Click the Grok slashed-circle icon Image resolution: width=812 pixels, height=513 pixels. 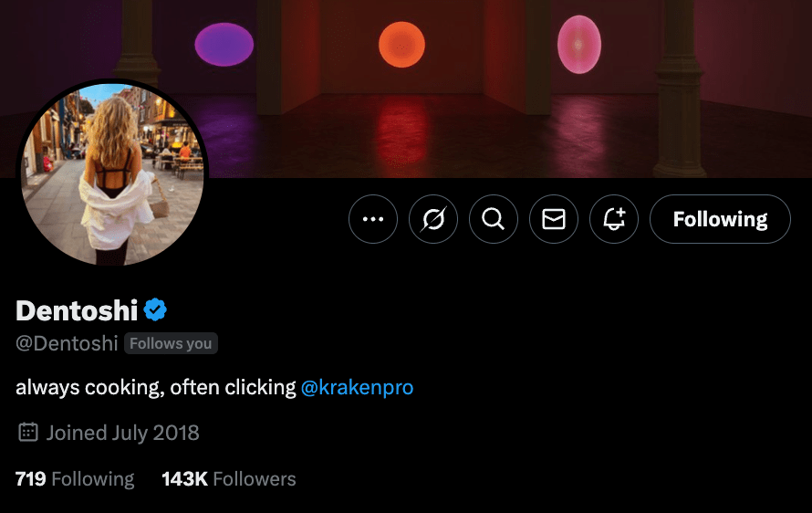(x=433, y=219)
